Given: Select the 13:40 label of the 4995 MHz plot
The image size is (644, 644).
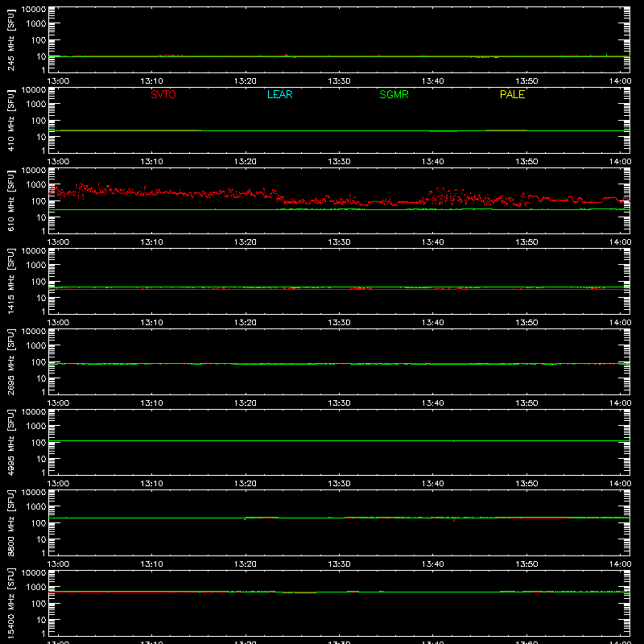Looking at the screenshot, I should coord(433,484).
